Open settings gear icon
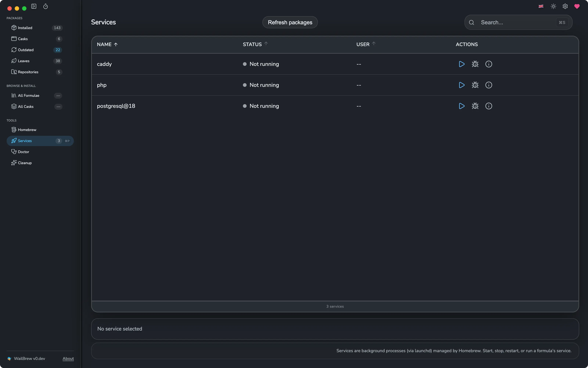This screenshot has width=588, height=368. pyautogui.click(x=565, y=6)
